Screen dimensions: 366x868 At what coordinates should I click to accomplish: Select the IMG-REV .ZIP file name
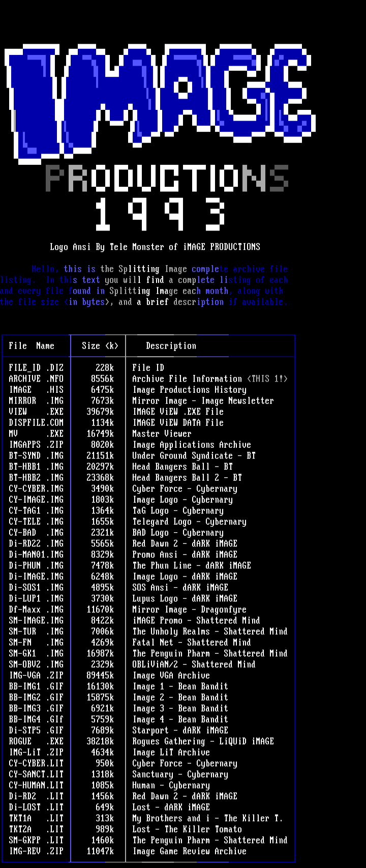point(36,852)
